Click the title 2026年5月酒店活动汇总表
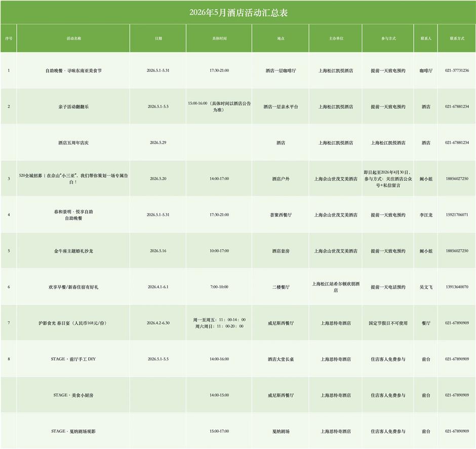This screenshot has height=449, width=476. tap(238, 13)
